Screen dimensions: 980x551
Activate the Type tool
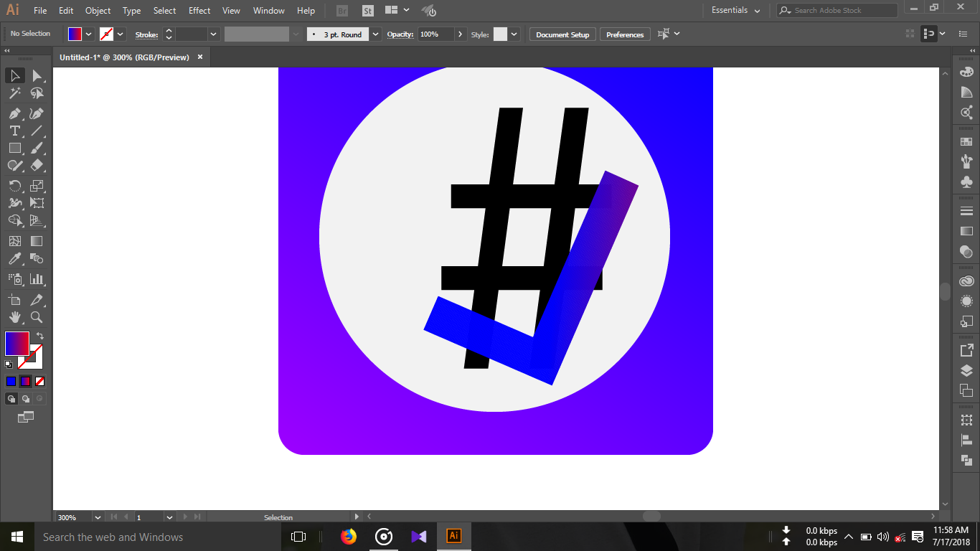pos(14,131)
